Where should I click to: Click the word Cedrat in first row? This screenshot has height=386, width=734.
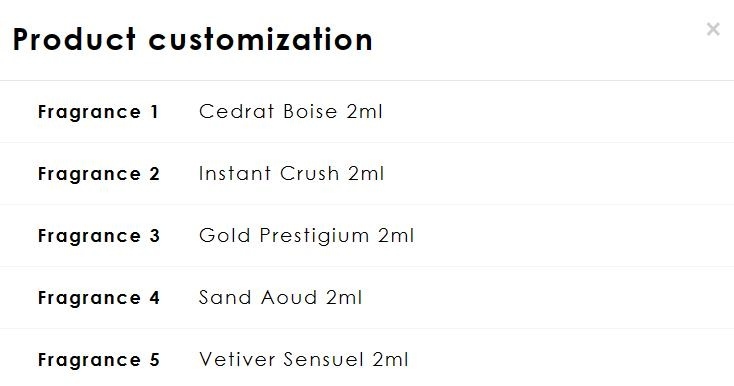pyautogui.click(x=236, y=111)
